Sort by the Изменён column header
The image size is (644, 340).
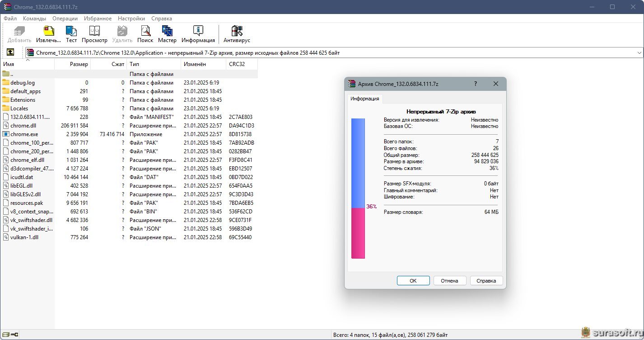pos(204,64)
